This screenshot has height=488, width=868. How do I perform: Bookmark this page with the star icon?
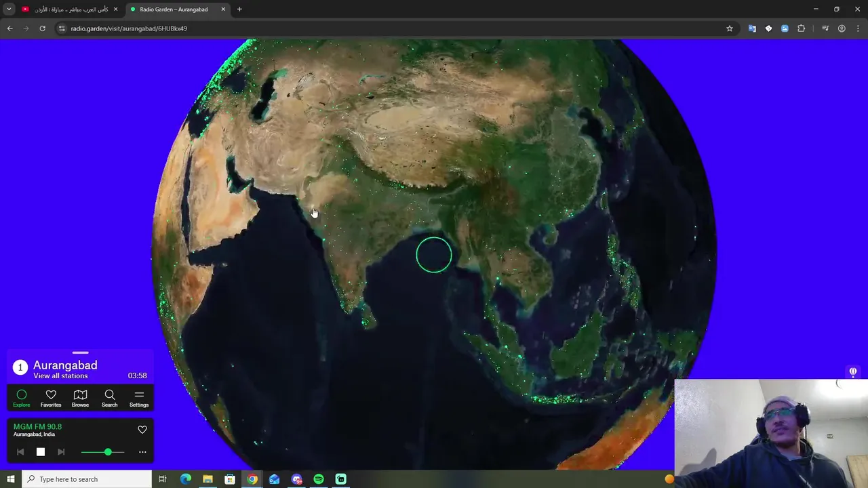(x=730, y=28)
